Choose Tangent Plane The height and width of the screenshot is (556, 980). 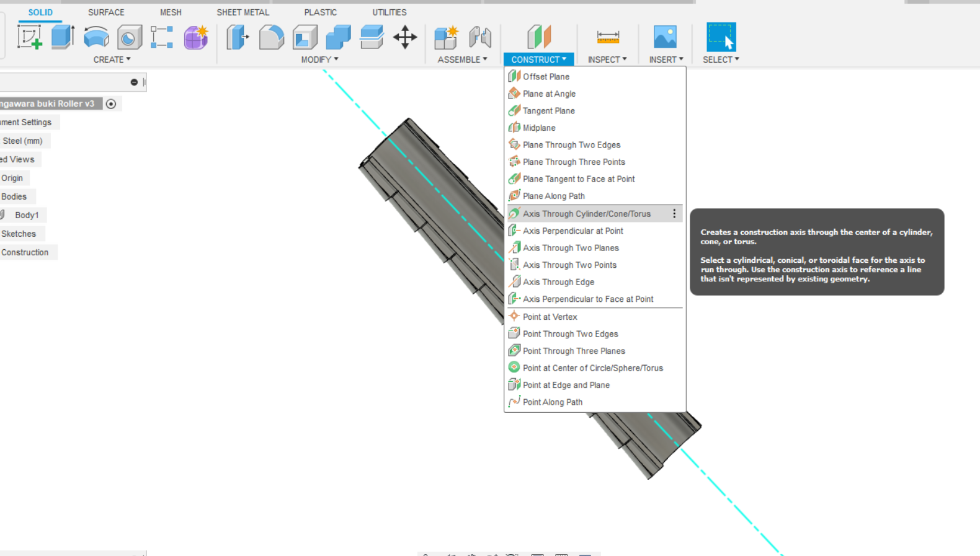(595, 111)
